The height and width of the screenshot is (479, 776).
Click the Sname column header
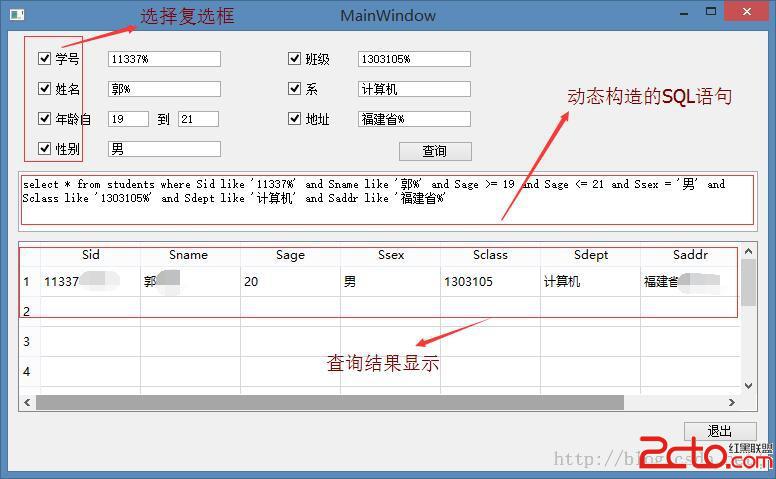(x=191, y=255)
